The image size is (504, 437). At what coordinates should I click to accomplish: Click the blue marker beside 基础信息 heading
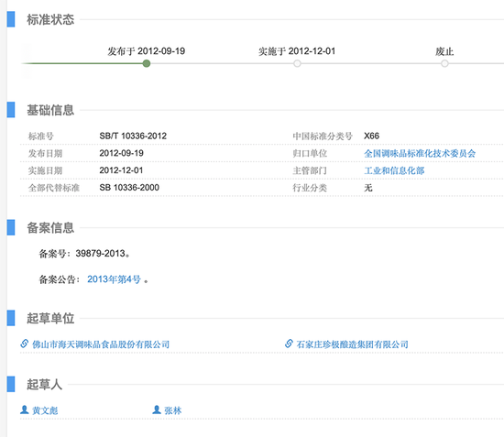(11, 110)
